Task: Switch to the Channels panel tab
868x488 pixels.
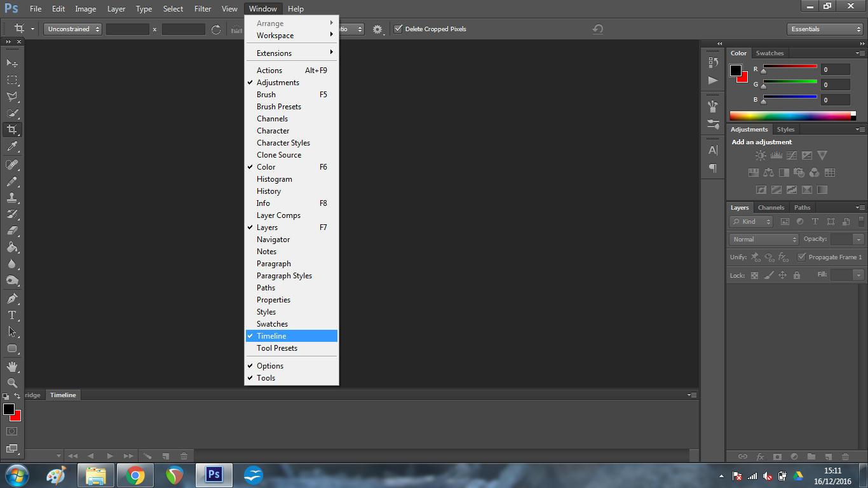Action: click(x=771, y=208)
